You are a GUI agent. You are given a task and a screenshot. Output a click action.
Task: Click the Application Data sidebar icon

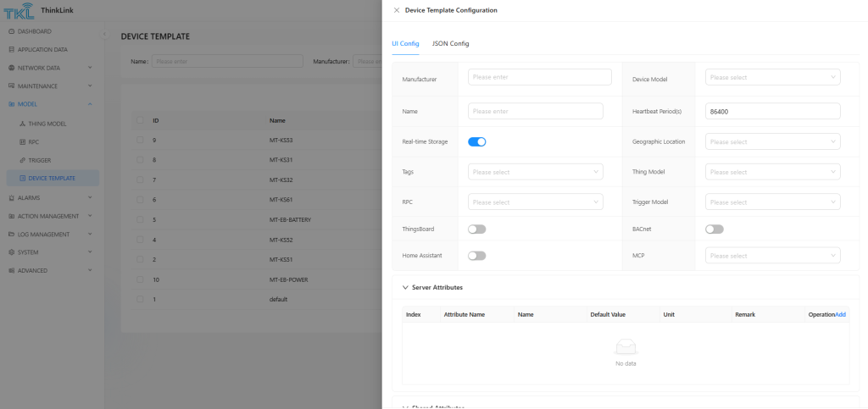pos(11,50)
